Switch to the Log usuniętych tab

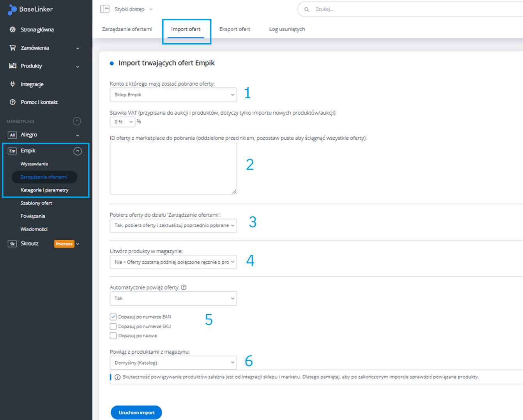[287, 29]
